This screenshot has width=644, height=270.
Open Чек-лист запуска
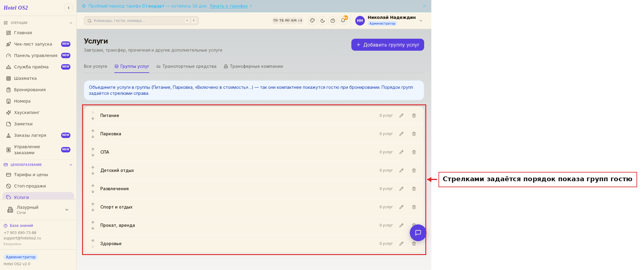pos(38,44)
